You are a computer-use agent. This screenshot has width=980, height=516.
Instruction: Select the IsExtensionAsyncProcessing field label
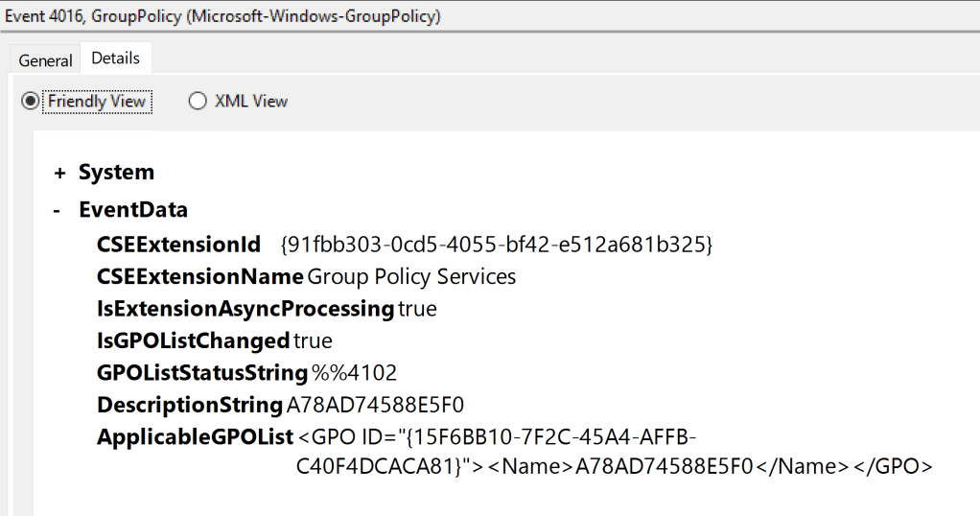tap(245, 309)
